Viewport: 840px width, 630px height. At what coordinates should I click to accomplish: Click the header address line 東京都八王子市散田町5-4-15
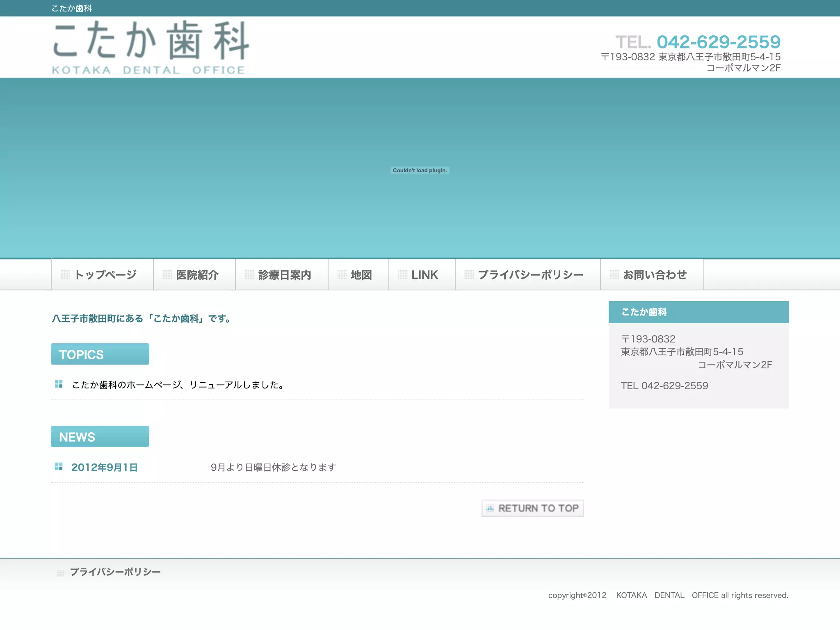[719, 57]
